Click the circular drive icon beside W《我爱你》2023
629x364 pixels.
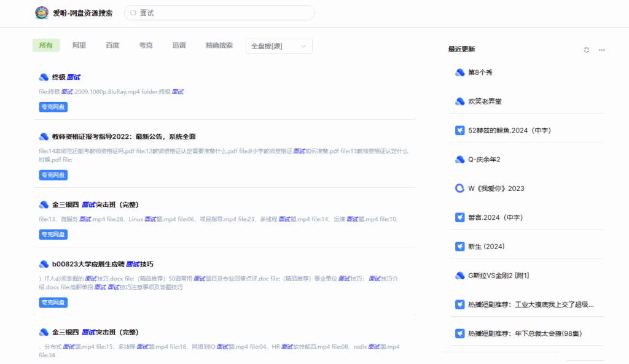tap(459, 188)
